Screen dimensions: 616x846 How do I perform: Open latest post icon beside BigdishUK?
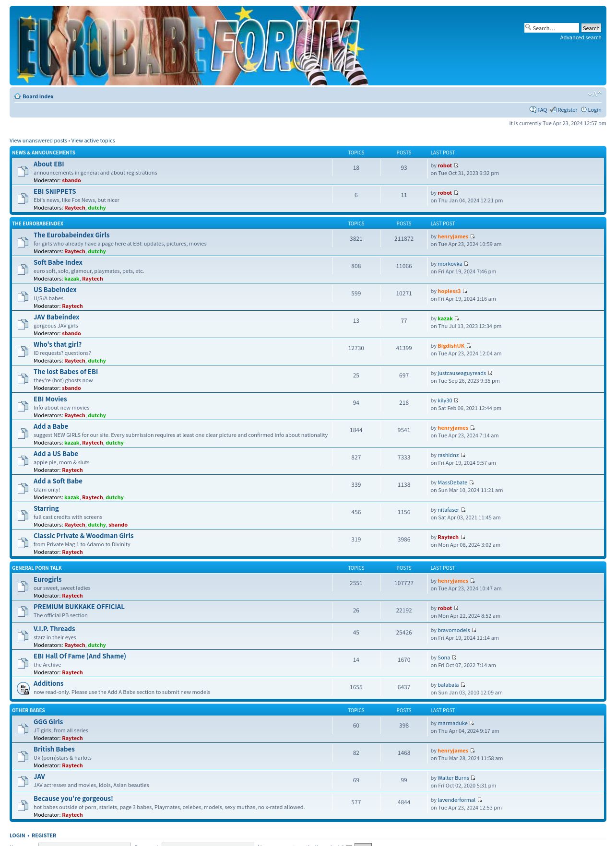[469, 346]
